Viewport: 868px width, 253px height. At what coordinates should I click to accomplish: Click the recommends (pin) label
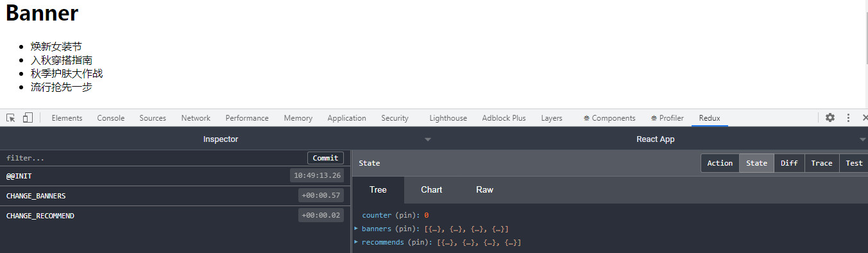point(397,242)
